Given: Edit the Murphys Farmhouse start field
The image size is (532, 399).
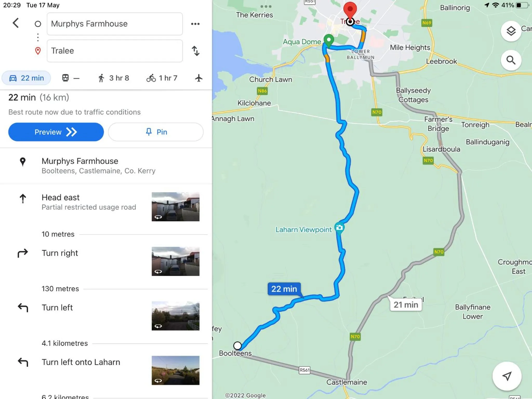Looking at the screenshot, I should click(115, 24).
